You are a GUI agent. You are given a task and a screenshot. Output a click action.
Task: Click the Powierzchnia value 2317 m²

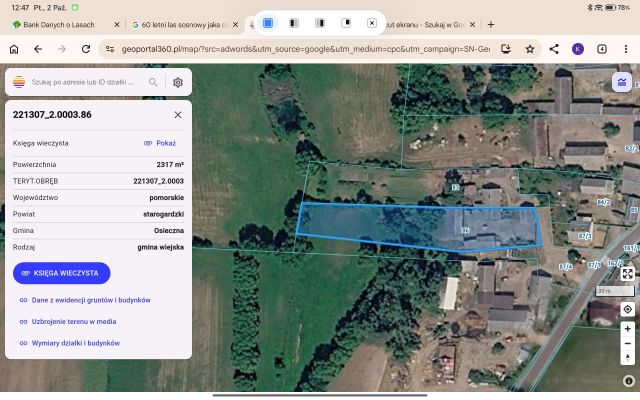[x=170, y=164]
